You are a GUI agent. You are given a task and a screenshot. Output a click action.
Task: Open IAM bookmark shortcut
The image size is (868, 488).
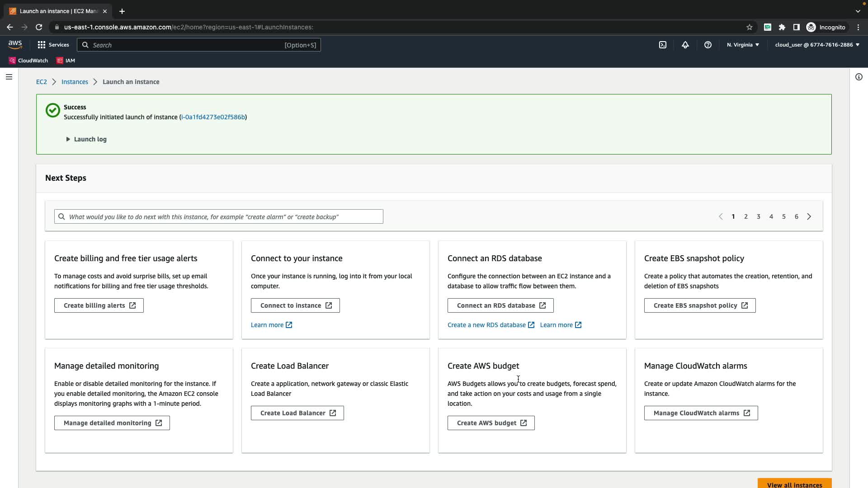(x=66, y=61)
